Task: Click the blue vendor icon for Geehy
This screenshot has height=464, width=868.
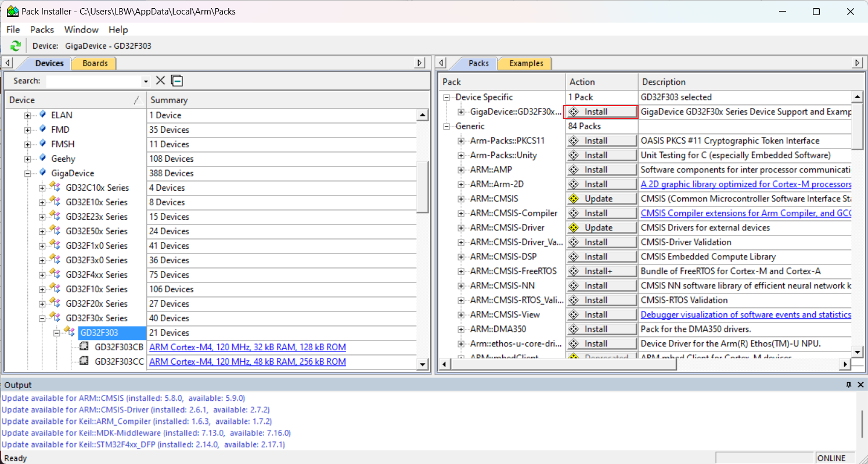Action: point(42,158)
